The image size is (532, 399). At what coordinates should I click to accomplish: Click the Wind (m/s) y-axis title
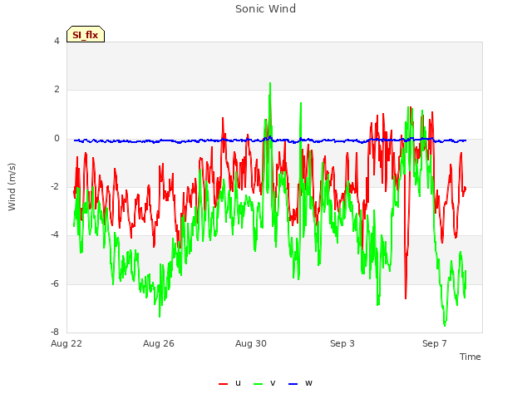point(12,187)
